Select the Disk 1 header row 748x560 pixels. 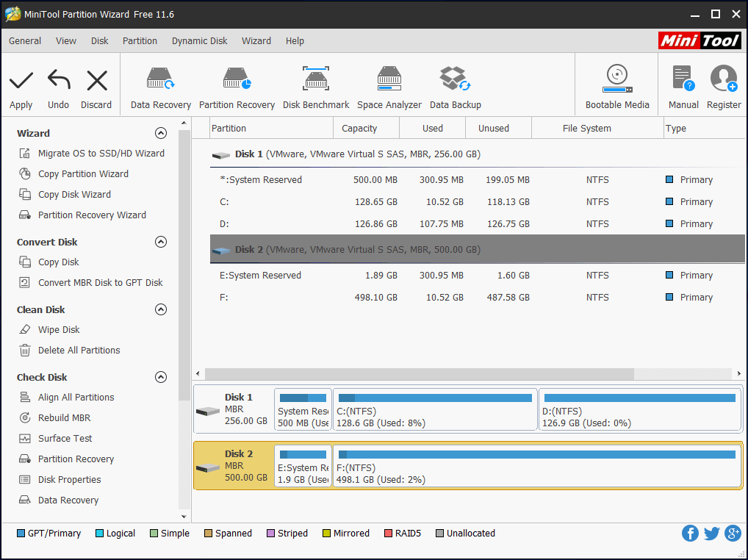point(477,154)
